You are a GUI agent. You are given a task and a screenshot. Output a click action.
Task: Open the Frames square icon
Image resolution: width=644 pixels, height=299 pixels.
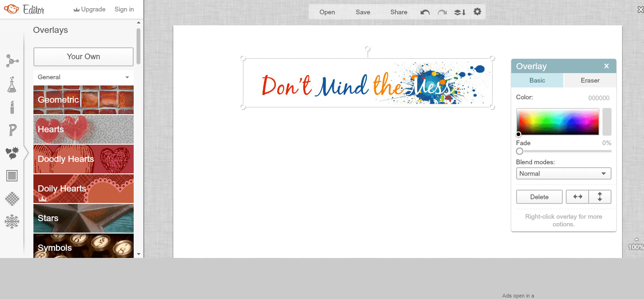coord(12,176)
